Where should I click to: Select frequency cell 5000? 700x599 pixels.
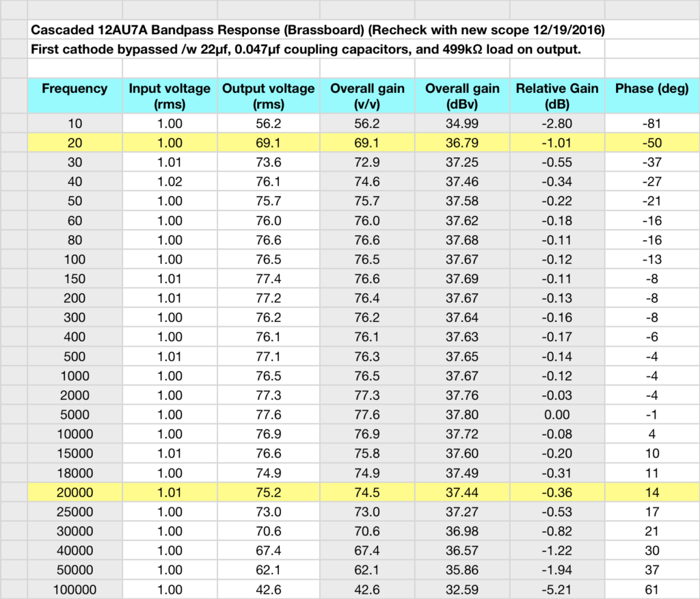tap(75, 414)
